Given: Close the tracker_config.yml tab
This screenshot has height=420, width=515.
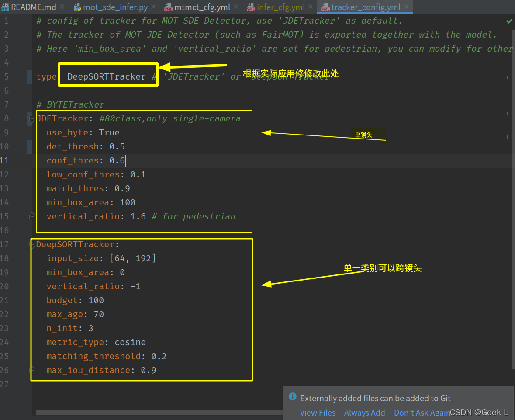Looking at the screenshot, I should (x=407, y=7).
